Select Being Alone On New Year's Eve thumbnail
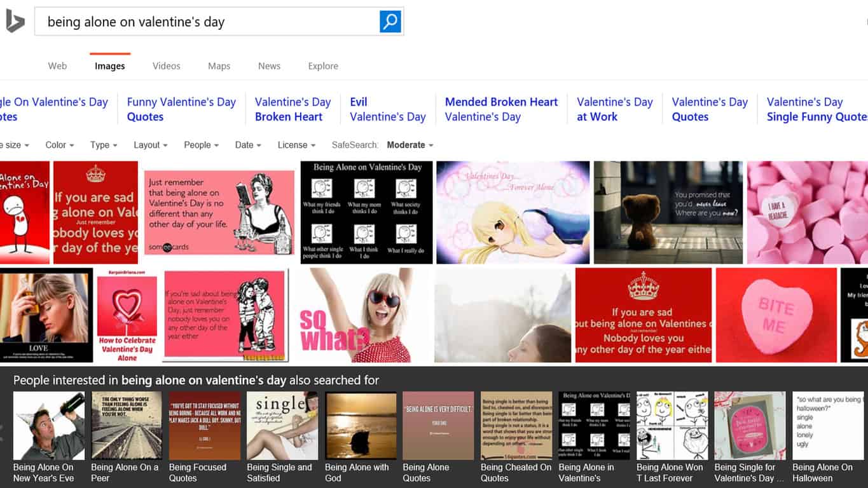 49,426
